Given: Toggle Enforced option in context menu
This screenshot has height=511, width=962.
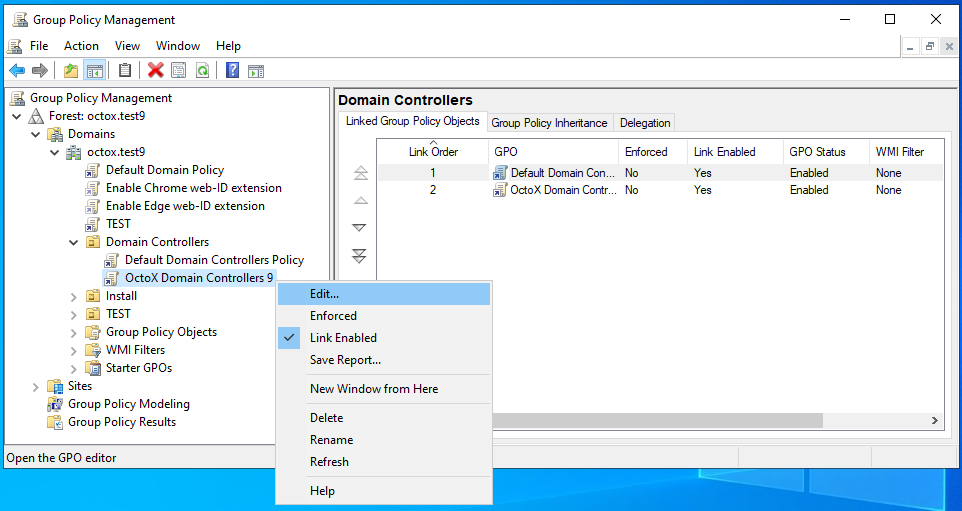Looking at the screenshot, I should [x=333, y=316].
